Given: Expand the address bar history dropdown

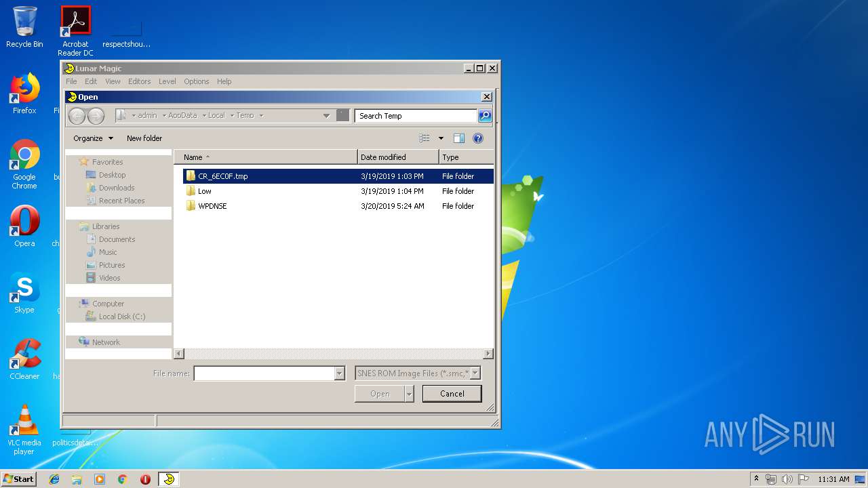Looking at the screenshot, I should pos(326,116).
